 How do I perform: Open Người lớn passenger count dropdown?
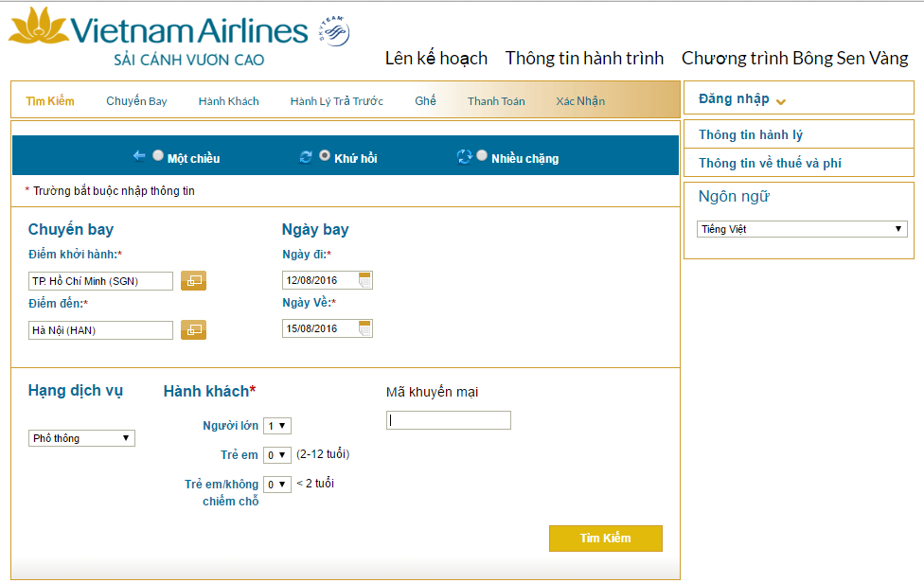pos(276,426)
